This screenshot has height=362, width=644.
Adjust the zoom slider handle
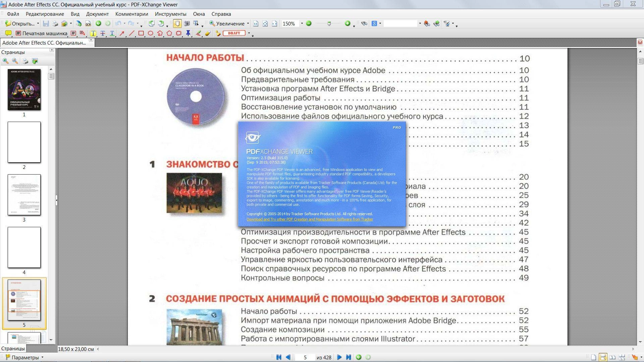[x=329, y=23]
